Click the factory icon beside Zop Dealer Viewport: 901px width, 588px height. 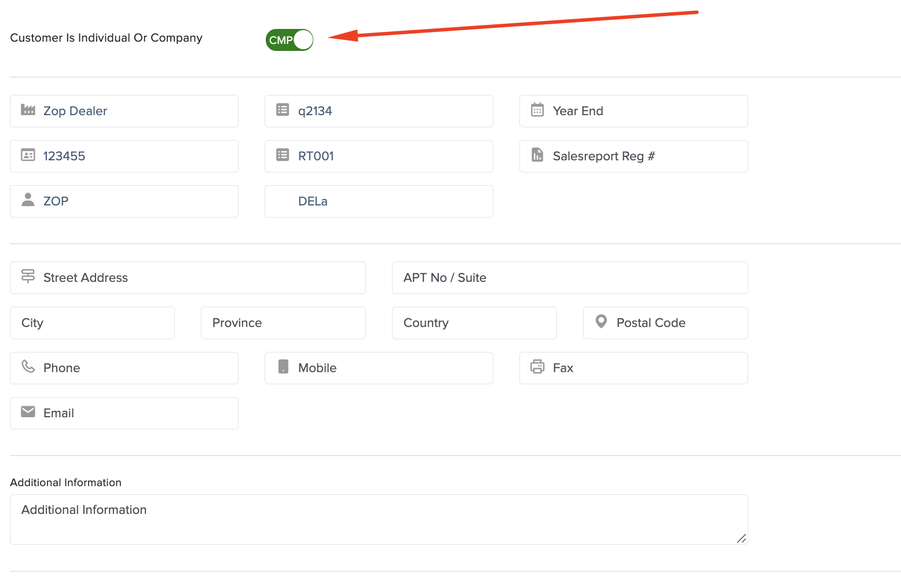pos(28,110)
